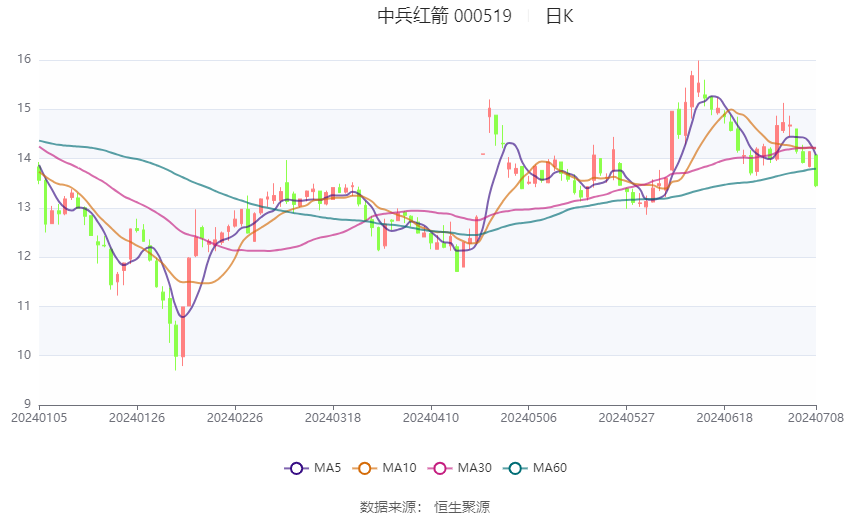Click the 20240105 date axis label

39,418
